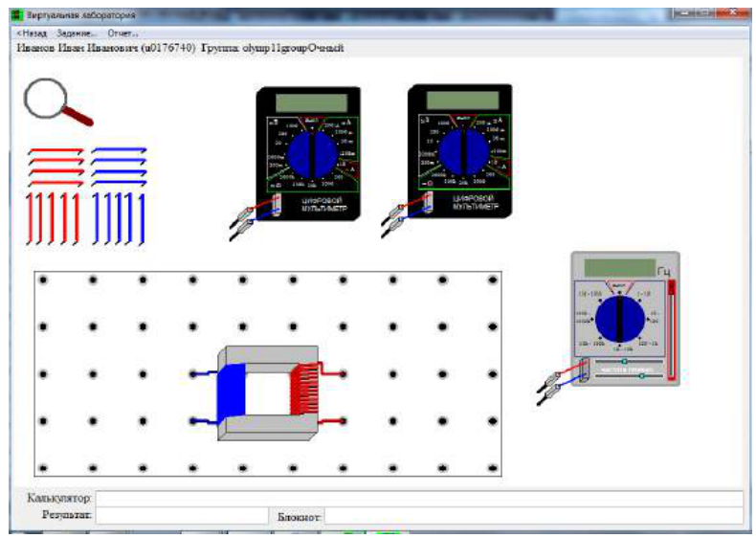Click the left multimeter's probe socket block

point(277,205)
